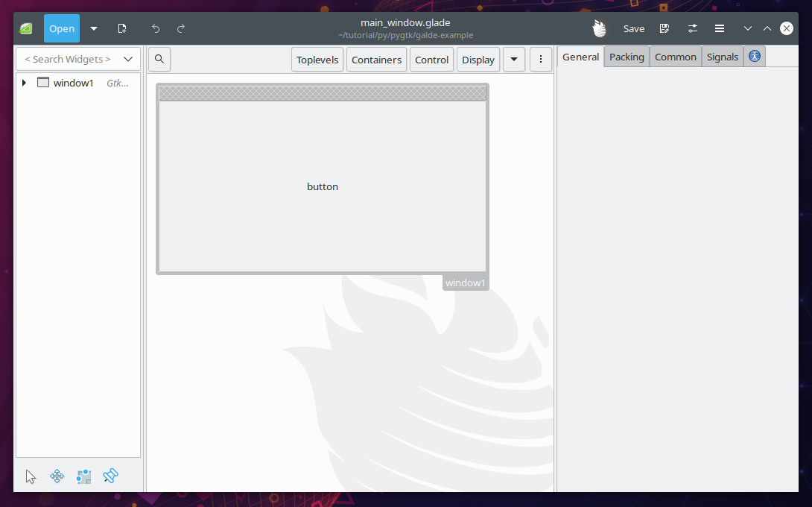Click the magnifier search button in palette
The image size is (812, 507).
coord(159,60)
